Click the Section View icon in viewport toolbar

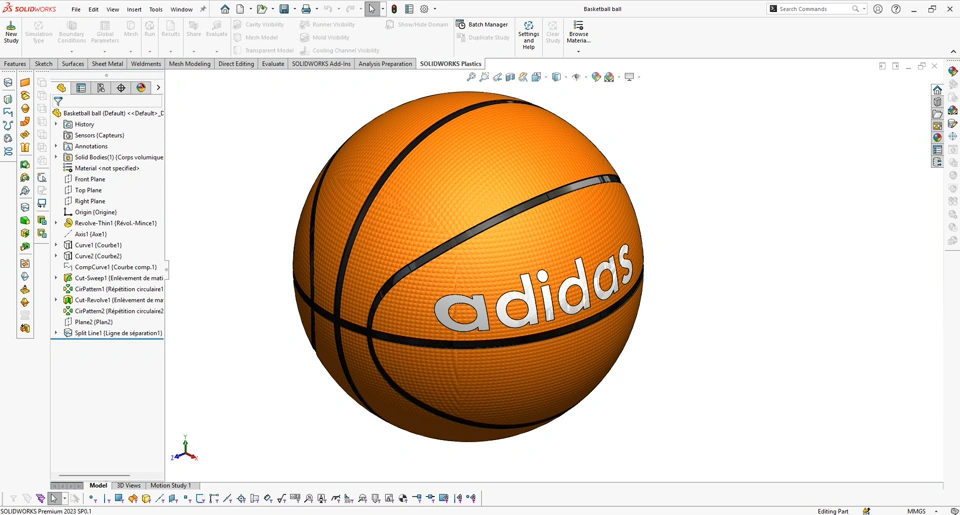pos(510,77)
